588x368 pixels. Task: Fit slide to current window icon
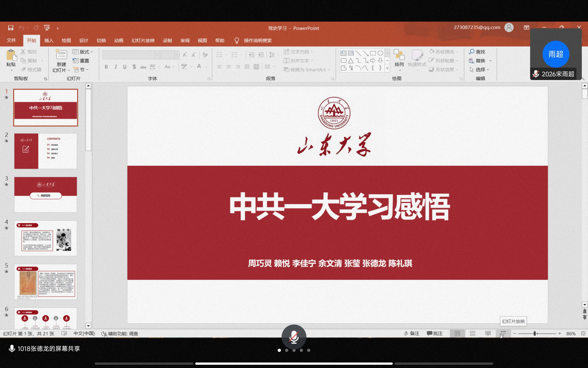tap(583, 333)
